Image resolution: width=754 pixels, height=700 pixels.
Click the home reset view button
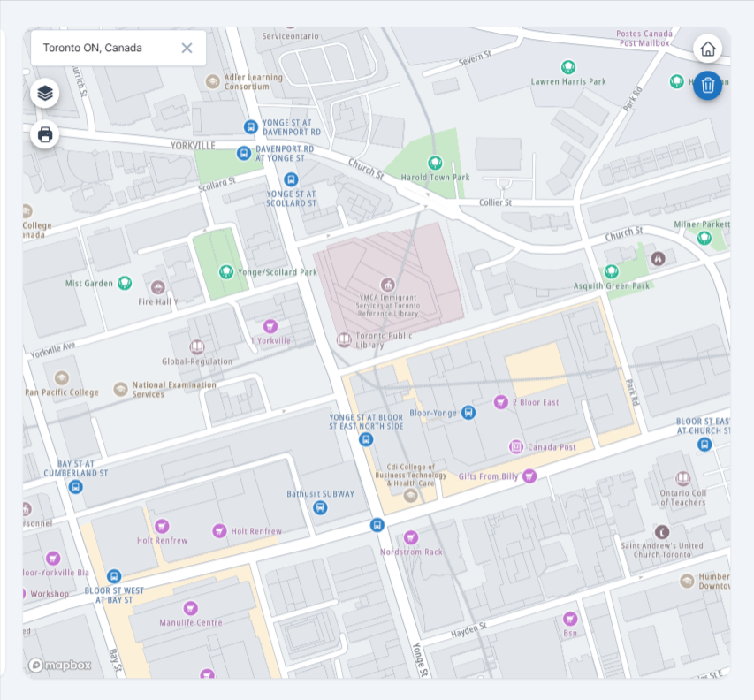pos(707,49)
